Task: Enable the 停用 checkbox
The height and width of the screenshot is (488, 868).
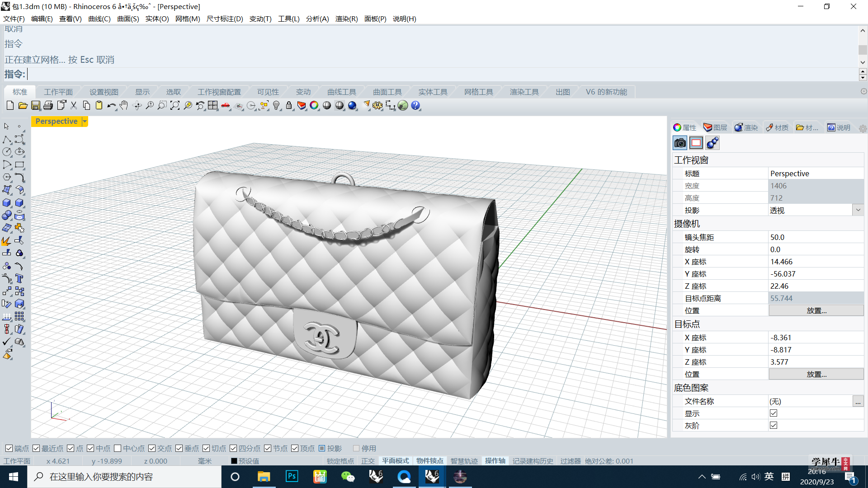Action: (356, 448)
